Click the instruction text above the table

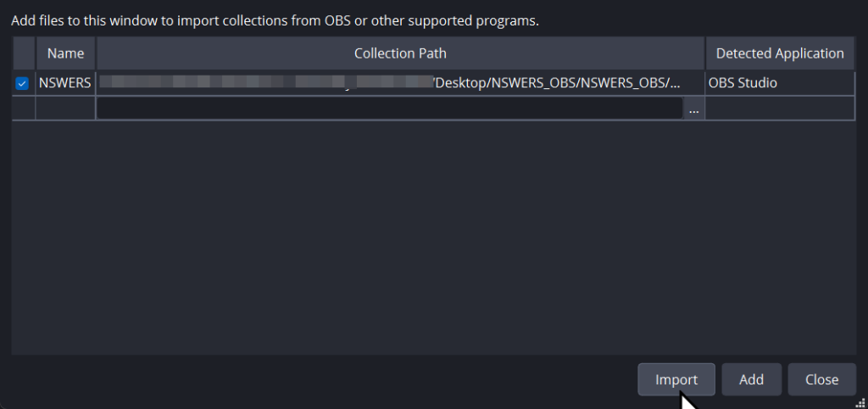tap(275, 20)
